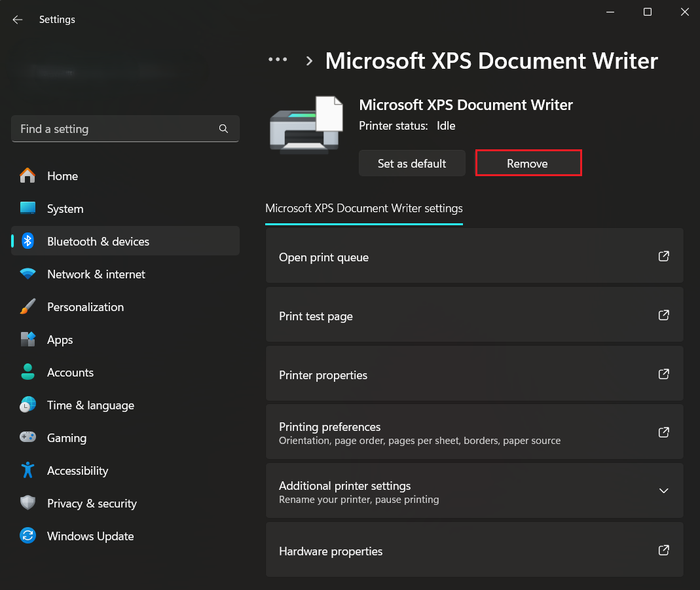Go to the System settings page
The image size is (700, 590).
[x=65, y=209]
